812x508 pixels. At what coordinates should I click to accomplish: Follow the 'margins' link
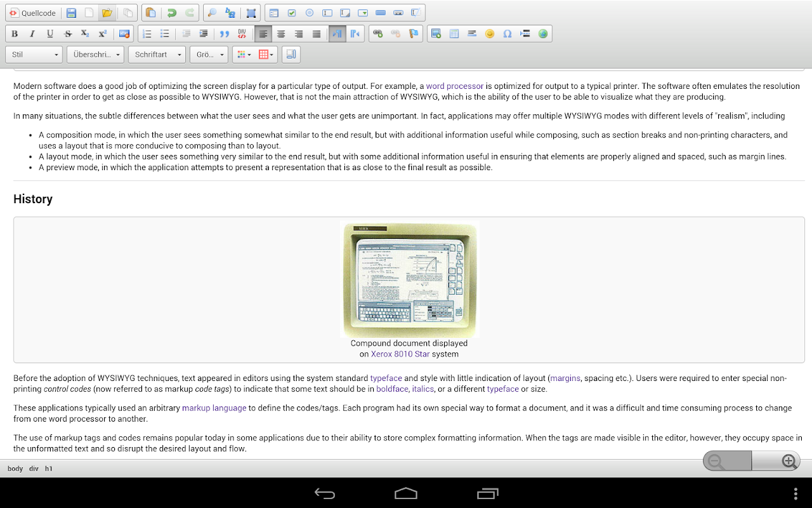point(565,378)
